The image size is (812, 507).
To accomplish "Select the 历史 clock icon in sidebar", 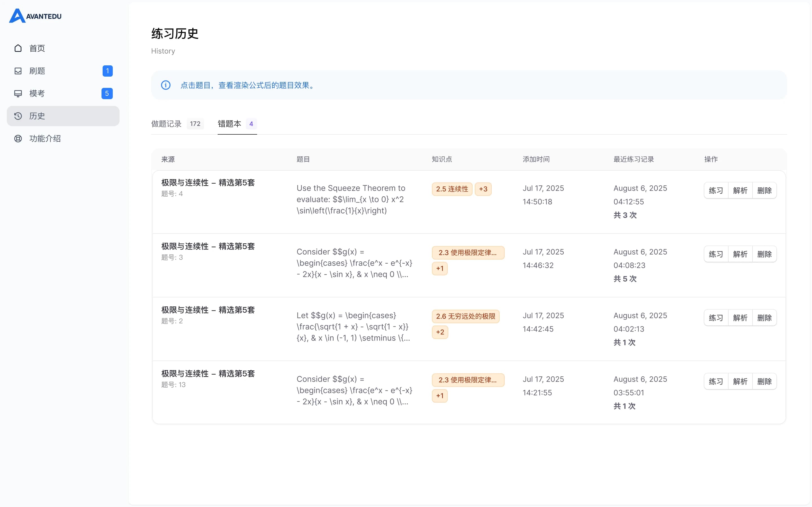I will [18, 116].
